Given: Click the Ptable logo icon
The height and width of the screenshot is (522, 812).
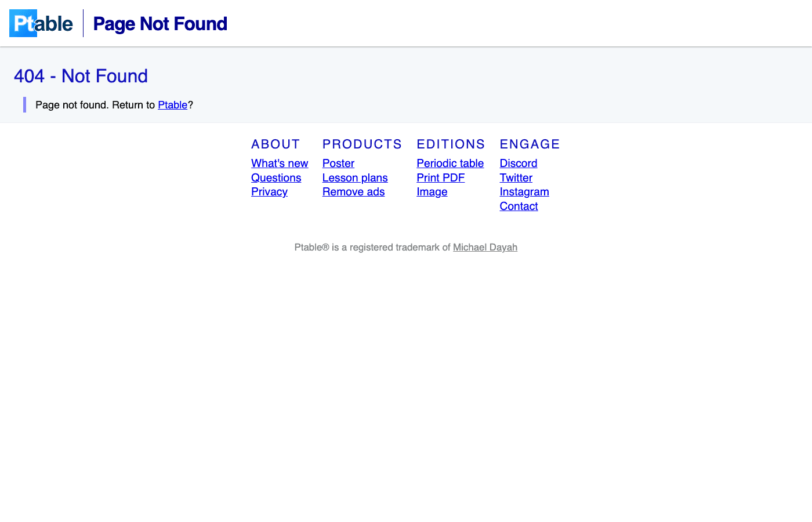Looking at the screenshot, I should (x=41, y=23).
